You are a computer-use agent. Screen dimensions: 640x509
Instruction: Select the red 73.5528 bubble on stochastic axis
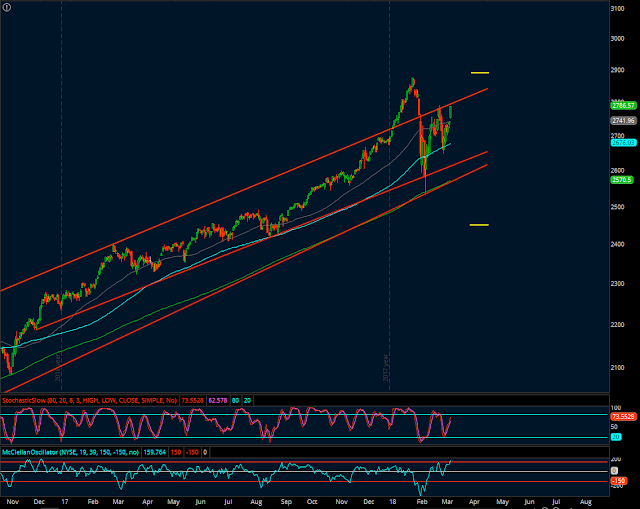coord(623,416)
